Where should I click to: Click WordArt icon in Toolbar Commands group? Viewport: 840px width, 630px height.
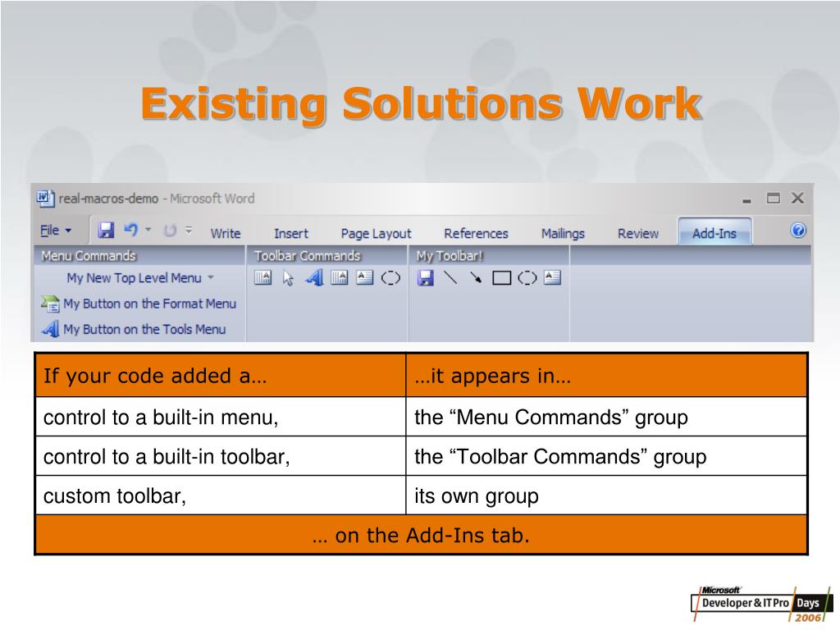[x=314, y=277]
